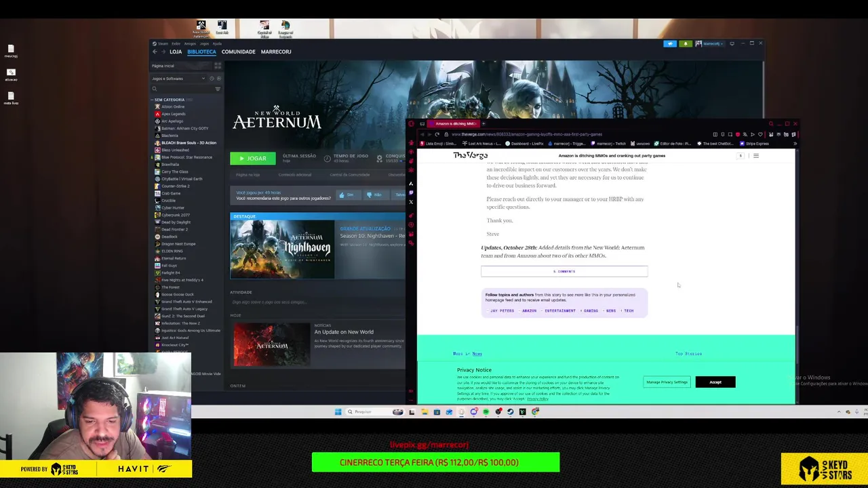Click the COMMENTS button below article
868x488 pixels.
pos(564,271)
